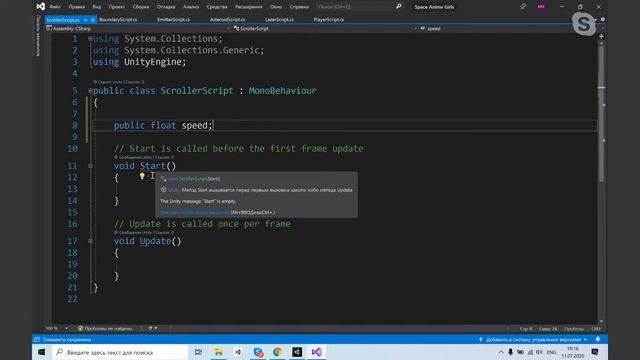Viewport: 640px width, 360px height.
Task: Open the Skype taskbar icon
Action: click(x=258, y=352)
